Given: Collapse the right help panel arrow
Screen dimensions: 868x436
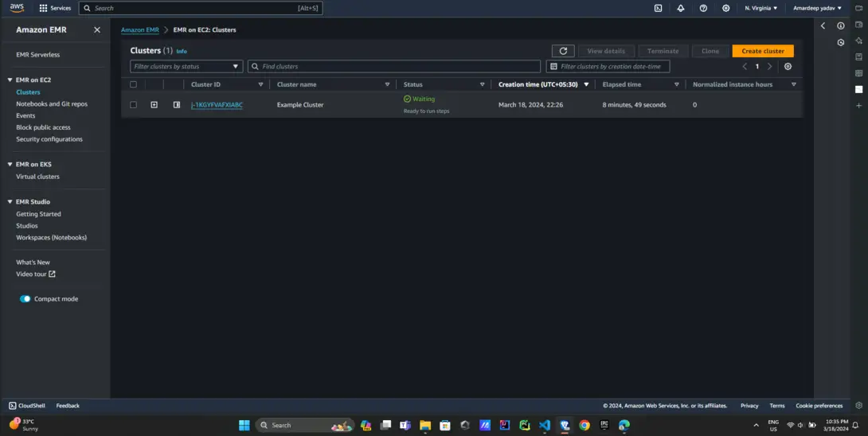Looking at the screenshot, I should (823, 26).
